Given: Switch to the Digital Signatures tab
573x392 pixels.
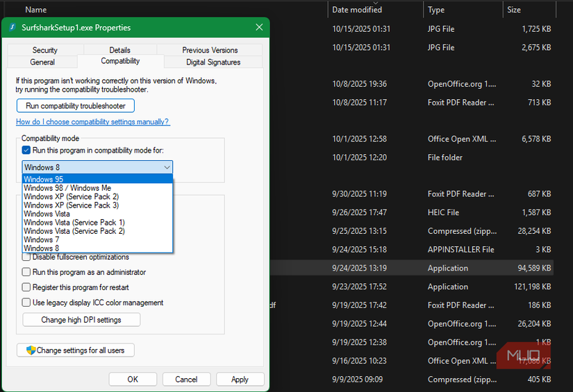Looking at the screenshot, I should pyautogui.click(x=213, y=62).
